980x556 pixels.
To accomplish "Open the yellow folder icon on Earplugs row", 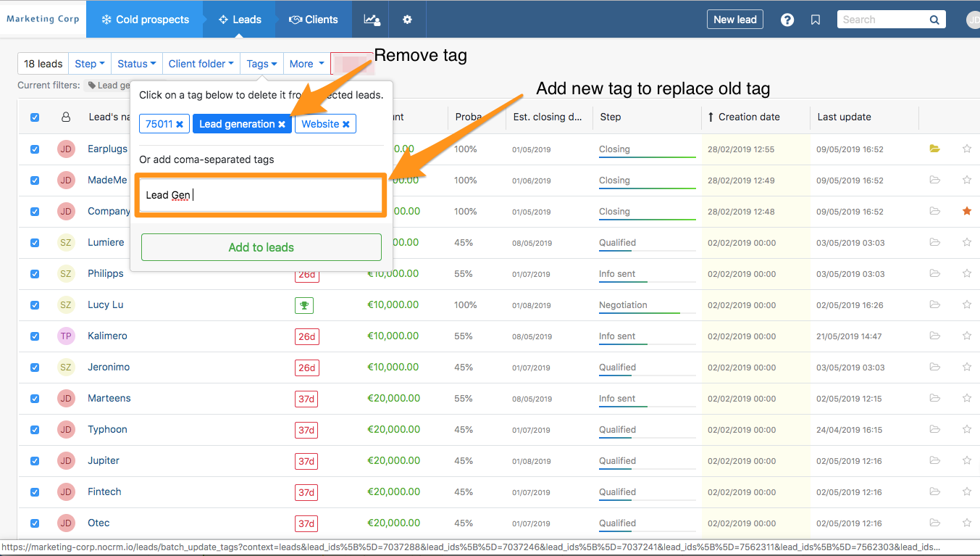I will click(x=934, y=148).
